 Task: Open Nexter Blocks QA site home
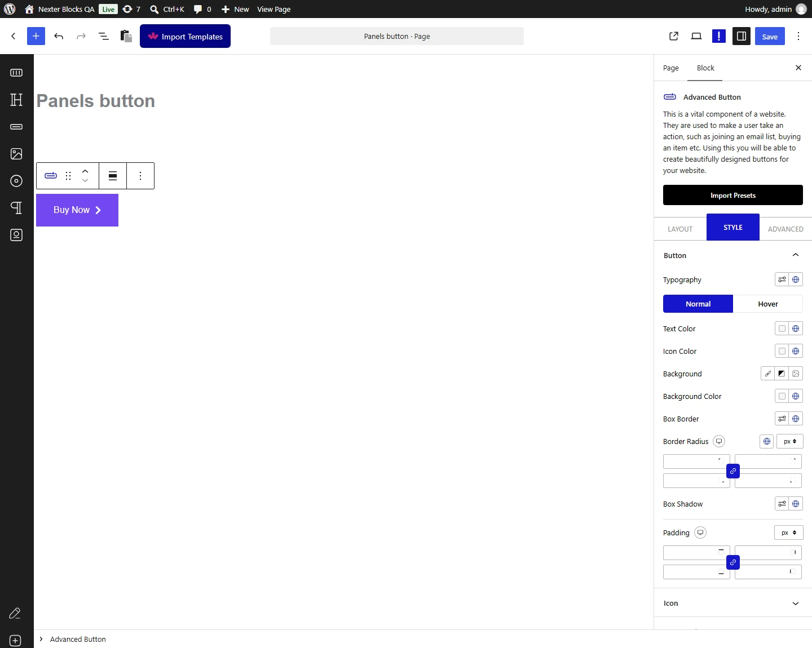[x=60, y=9]
